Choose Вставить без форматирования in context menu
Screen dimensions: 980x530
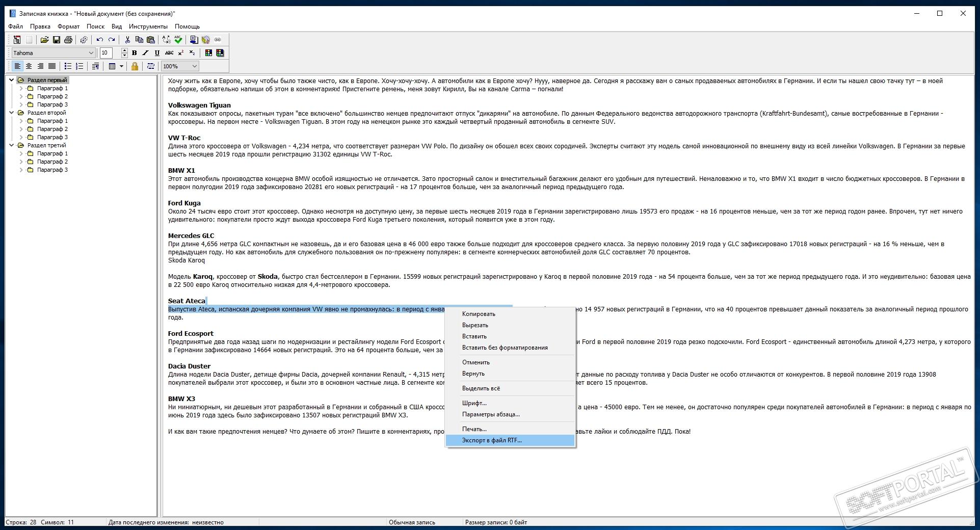tap(510, 348)
